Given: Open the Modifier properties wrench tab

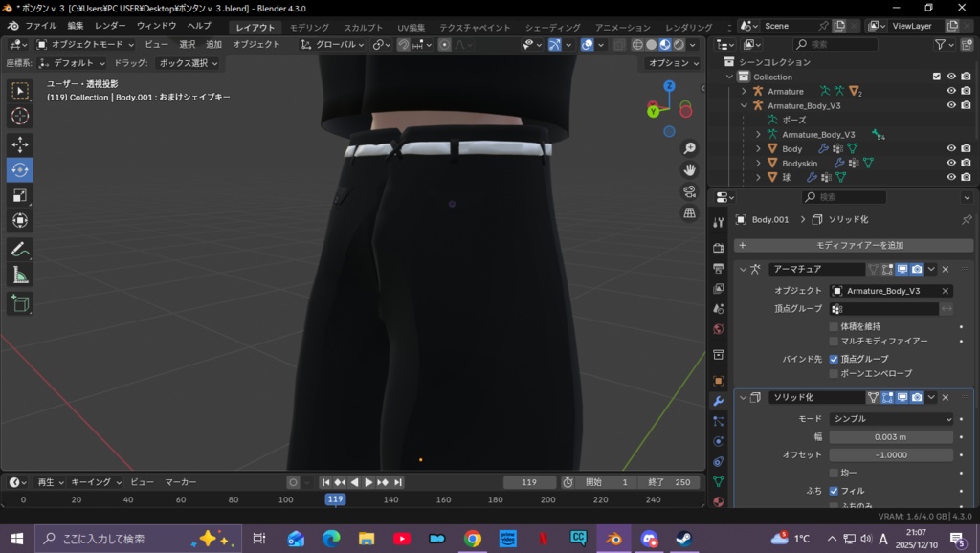Looking at the screenshot, I should 718,401.
